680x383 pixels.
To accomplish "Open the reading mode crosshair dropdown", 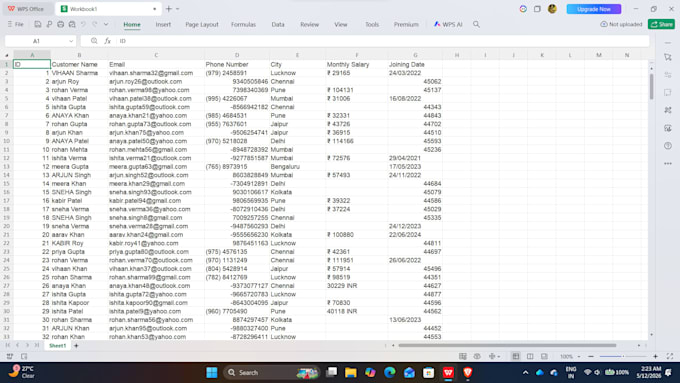I will point(494,356).
